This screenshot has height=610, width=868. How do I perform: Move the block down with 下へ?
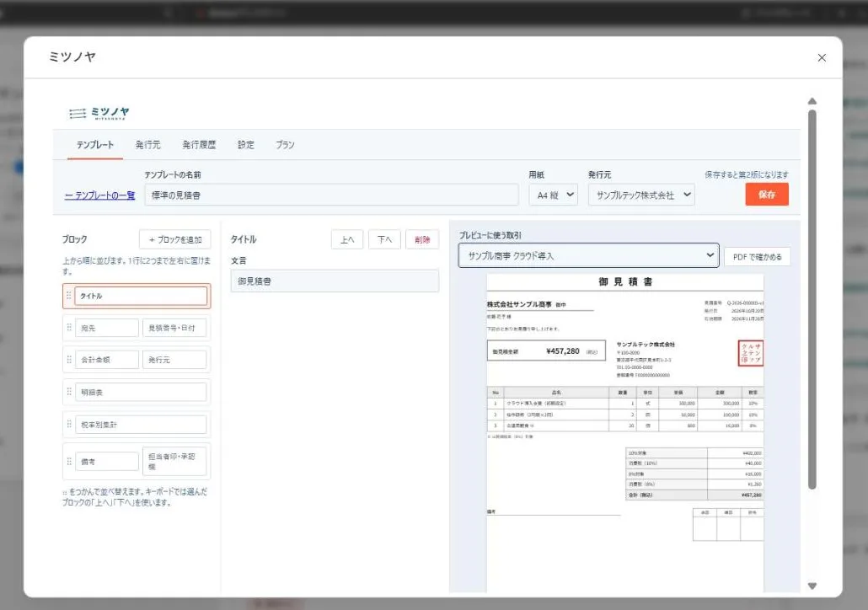point(385,239)
